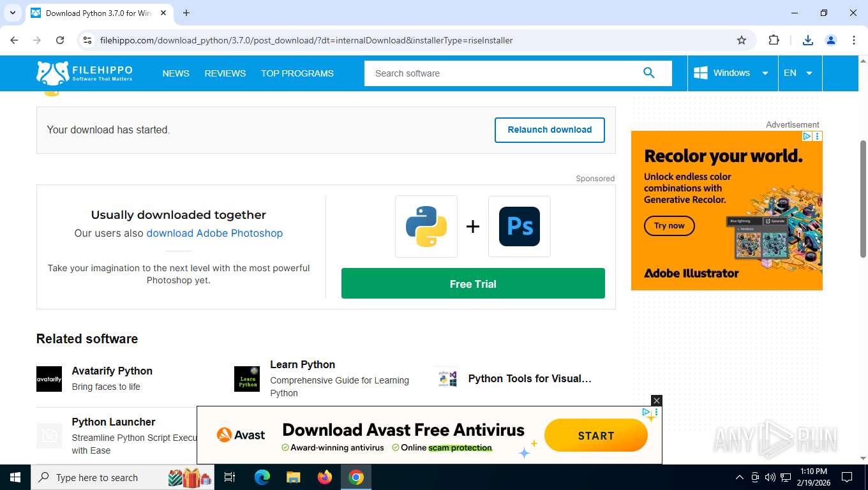
Task: Open a new browser tab
Action: tap(186, 13)
